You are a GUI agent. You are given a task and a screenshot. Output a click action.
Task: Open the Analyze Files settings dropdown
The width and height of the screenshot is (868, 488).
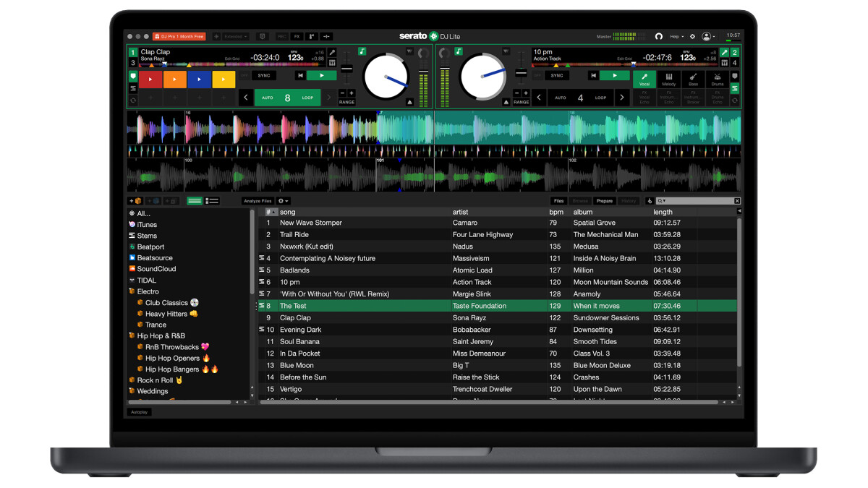(283, 201)
